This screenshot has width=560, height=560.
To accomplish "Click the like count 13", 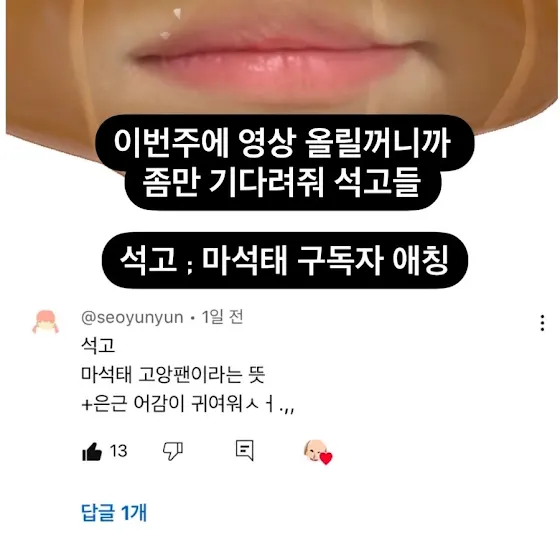I will tap(119, 451).
